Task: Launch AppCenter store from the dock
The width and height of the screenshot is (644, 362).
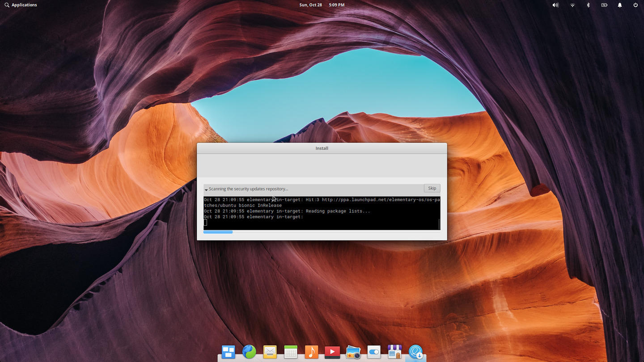Action: pyautogui.click(x=394, y=352)
